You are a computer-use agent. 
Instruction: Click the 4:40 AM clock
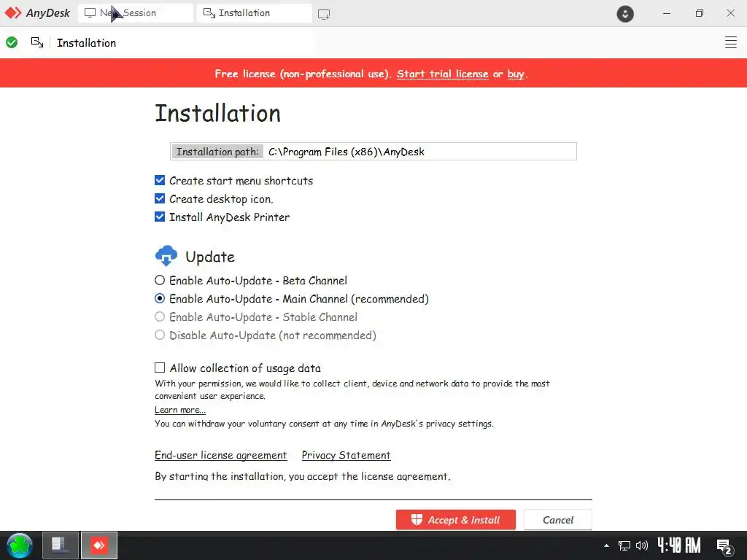point(679,545)
